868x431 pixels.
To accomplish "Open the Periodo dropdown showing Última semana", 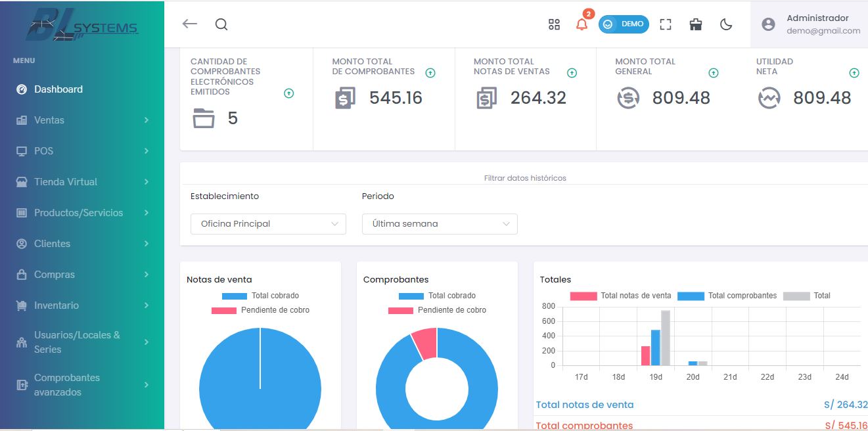I will tap(440, 224).
